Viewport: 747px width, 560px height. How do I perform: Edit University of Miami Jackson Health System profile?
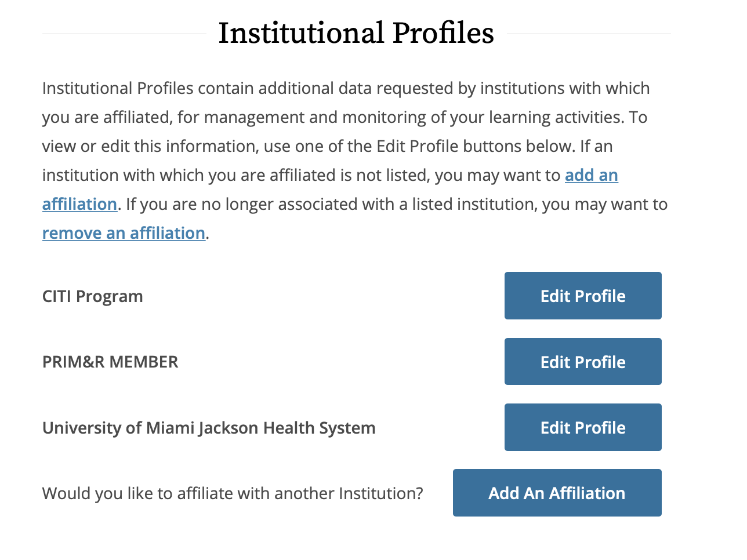point(582,427)
